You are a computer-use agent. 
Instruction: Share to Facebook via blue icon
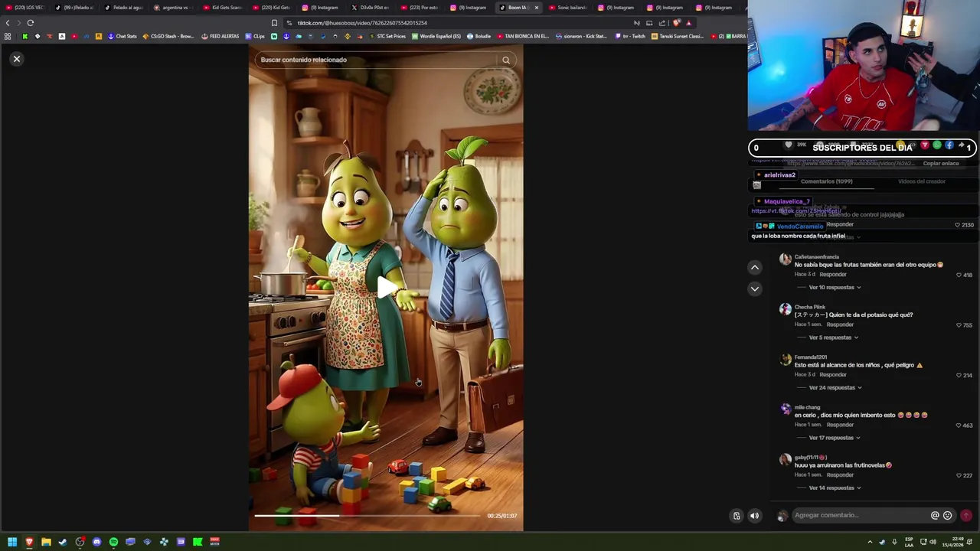[x=949, y=145]
